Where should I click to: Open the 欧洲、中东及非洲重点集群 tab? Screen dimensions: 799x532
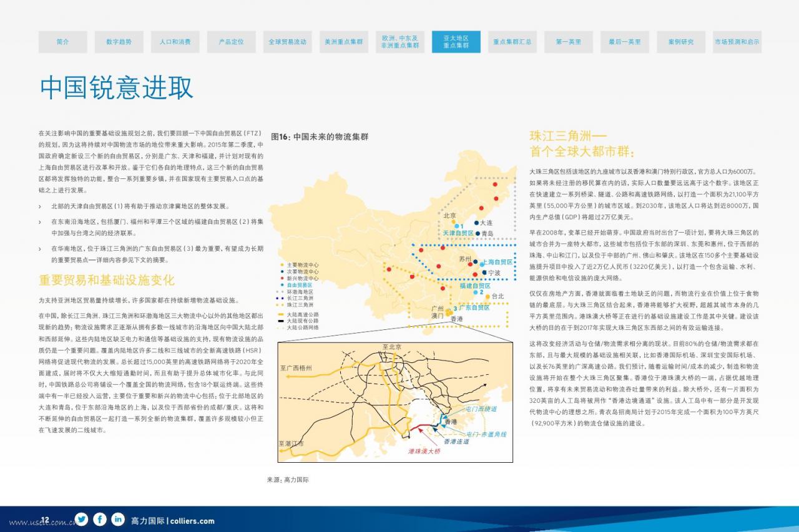[400, 42]
